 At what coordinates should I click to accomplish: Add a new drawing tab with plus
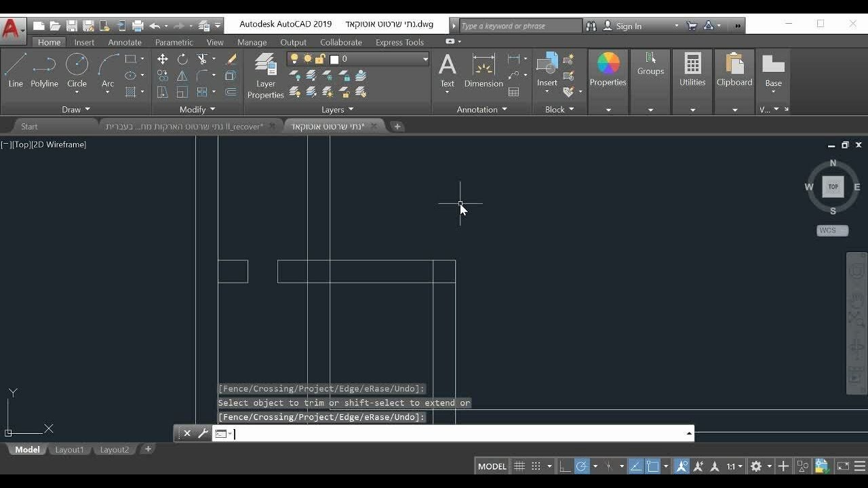(x=397, y=126)
